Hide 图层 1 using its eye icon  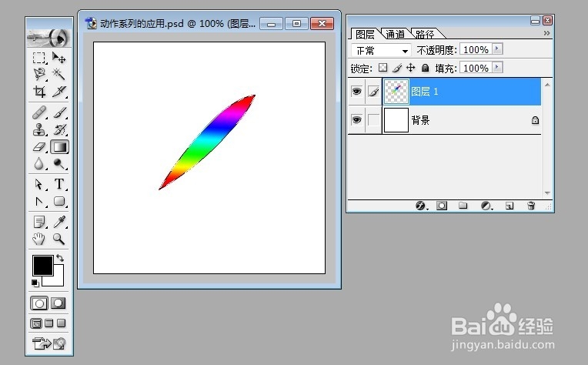[356, 91]
